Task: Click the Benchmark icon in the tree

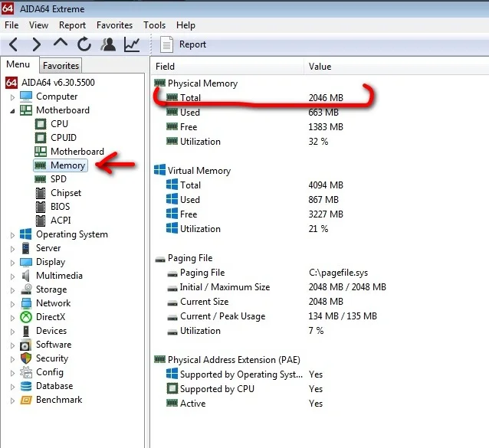Action: [x=26, y=400]
